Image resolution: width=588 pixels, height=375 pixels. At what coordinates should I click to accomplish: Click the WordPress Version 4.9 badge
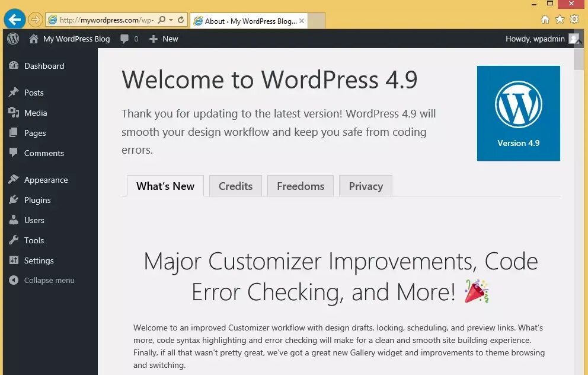[518, 113]
